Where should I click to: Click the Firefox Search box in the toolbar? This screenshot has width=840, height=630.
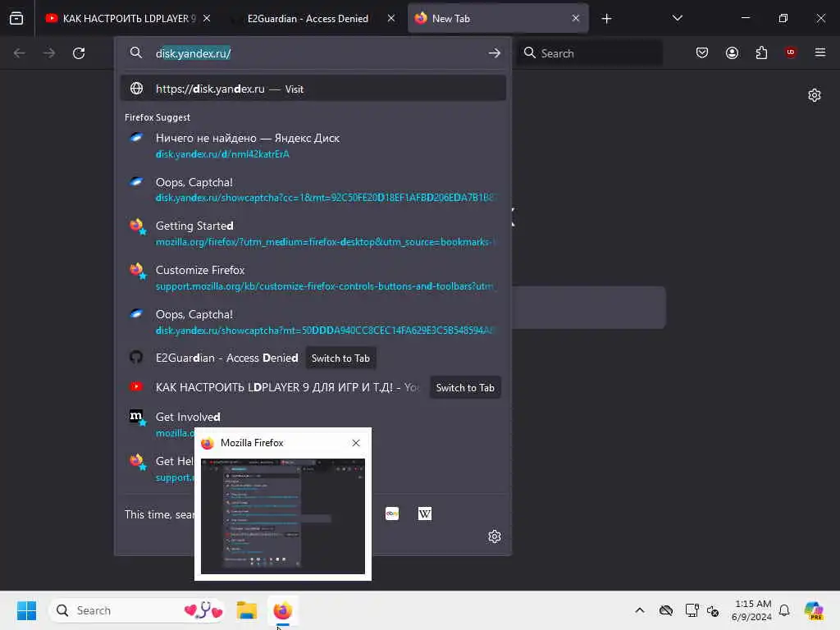tap(589, 53)
